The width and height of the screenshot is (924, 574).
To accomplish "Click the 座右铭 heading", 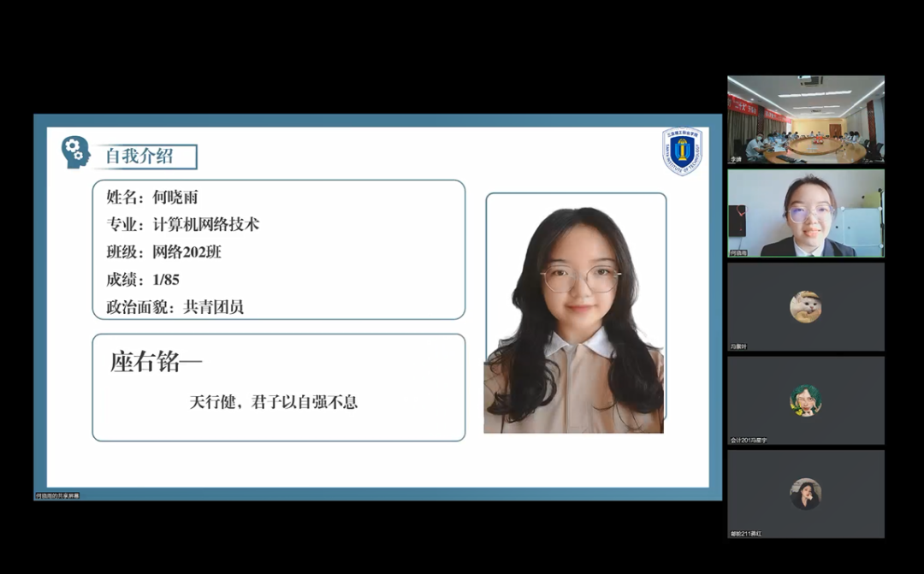I will pyautogui.click(x=155, y=362).
